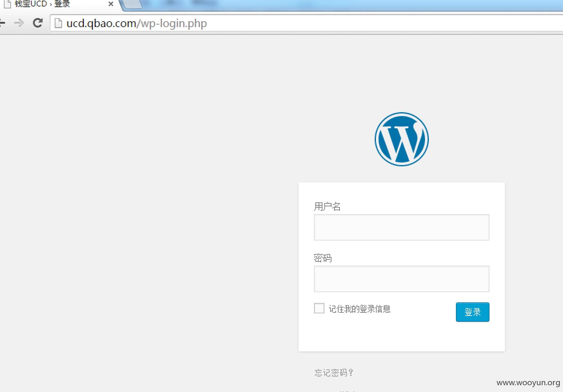The image size is (563, 392).
Task: Click the browser reload icon
Action: (x=38, y=23)
